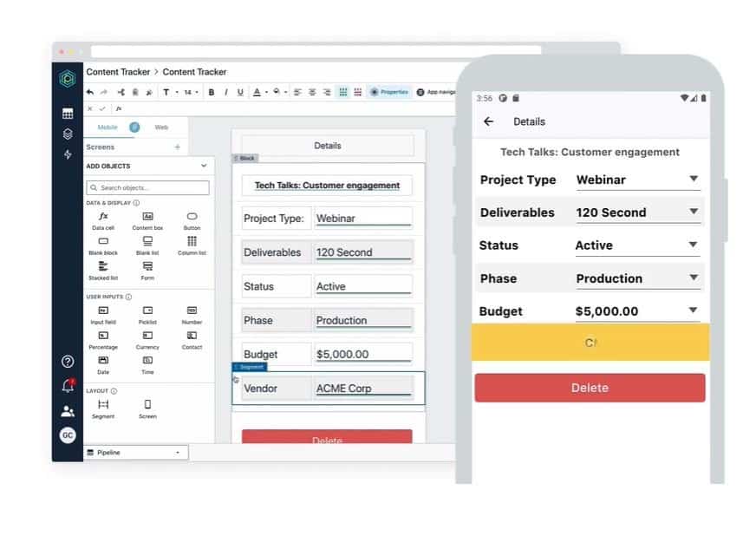Image resolution: width=756 pixels, height=536 pixels.
Task: Open the help question mark icon
Action: click(68, 361)
